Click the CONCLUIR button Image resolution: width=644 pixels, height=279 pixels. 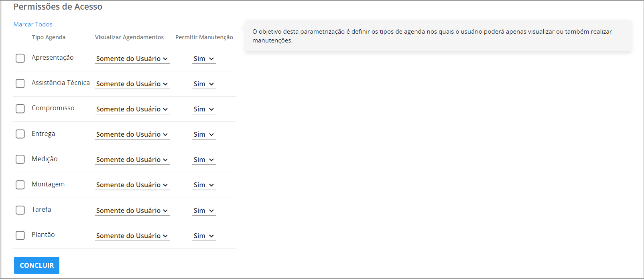pyautogui.click(x=37, y=265)
